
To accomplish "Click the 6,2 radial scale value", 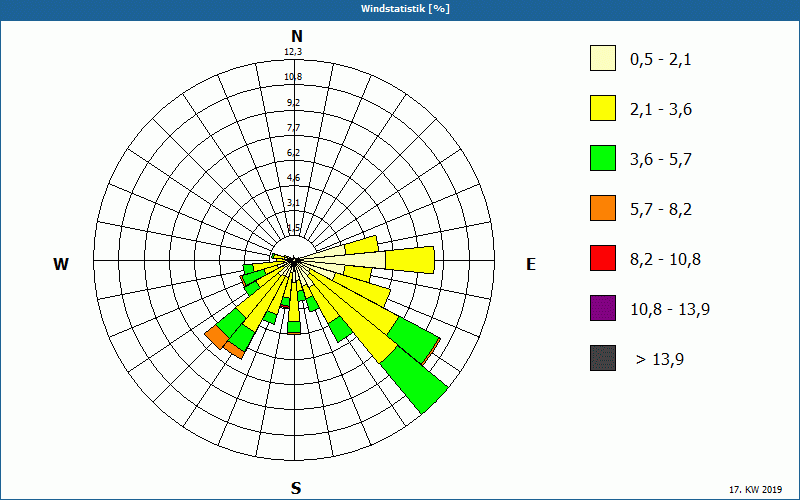I will [x=293, y=153].
